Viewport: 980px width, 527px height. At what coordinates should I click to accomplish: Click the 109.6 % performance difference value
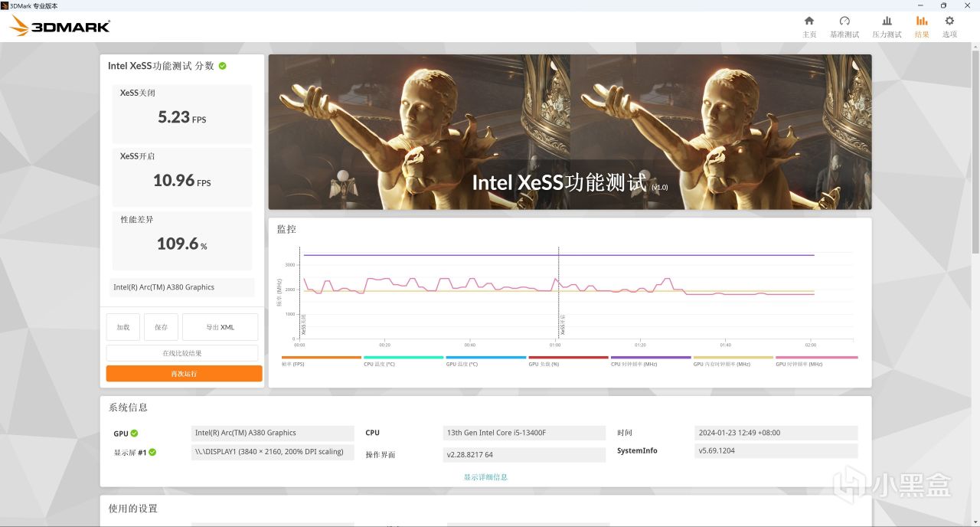coord(182,244)
